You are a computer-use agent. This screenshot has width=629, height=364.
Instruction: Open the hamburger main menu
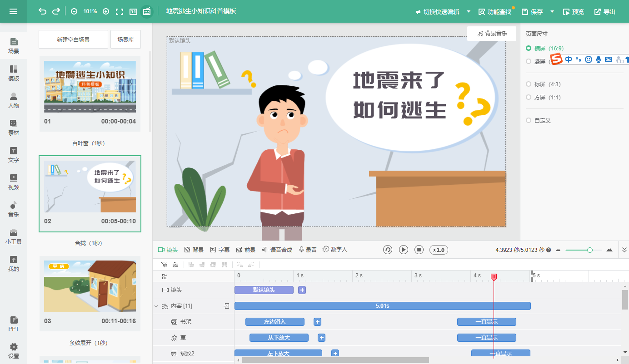click(13, 11)
